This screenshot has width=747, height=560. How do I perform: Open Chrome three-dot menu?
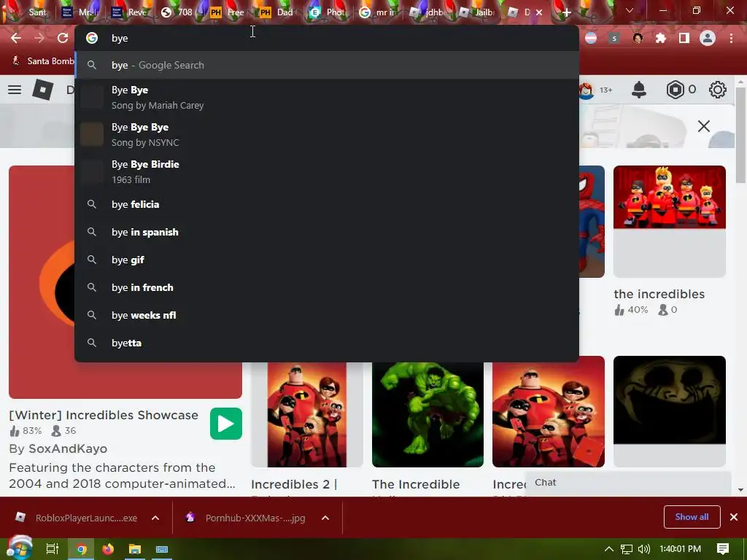(731, 38)
